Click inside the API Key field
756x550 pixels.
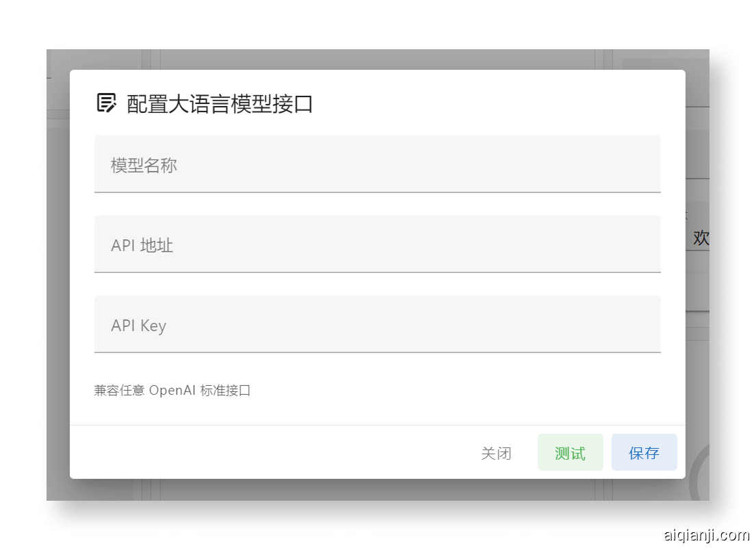click(377, 324)
